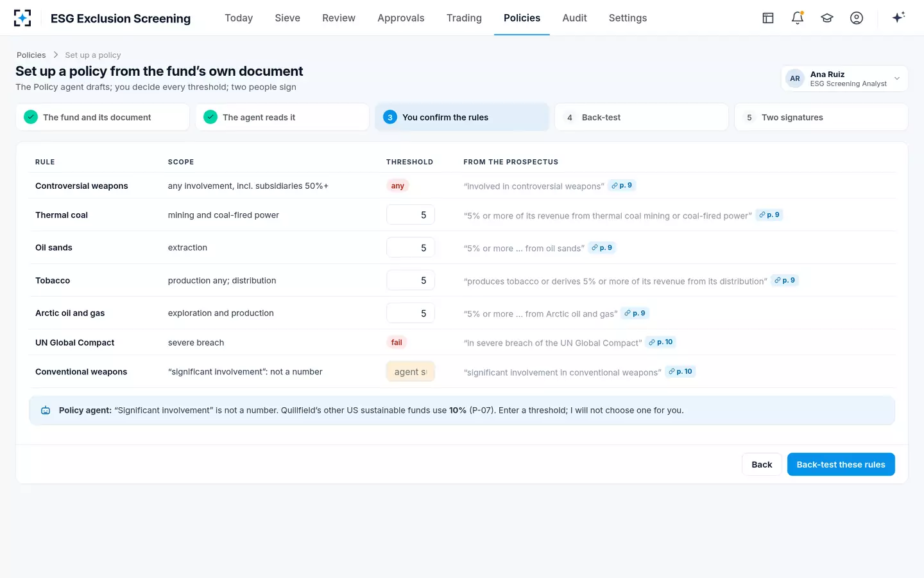Open the p. 10 citation for UN Global Compact

coord(661,342)
